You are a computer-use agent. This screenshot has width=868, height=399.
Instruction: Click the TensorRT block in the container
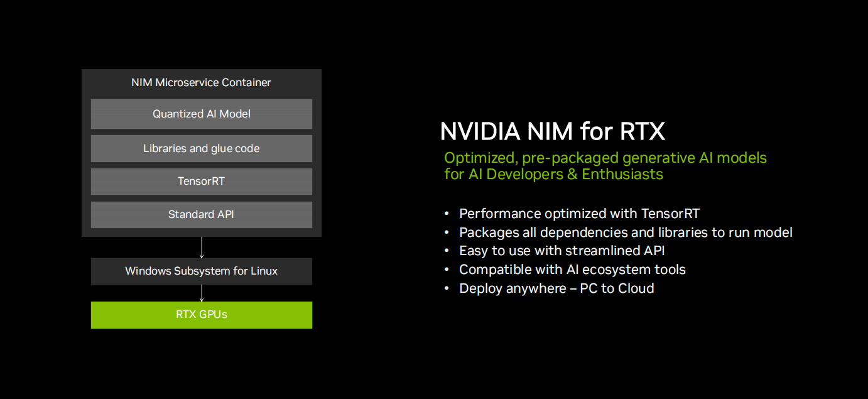[x=202, y=182]
